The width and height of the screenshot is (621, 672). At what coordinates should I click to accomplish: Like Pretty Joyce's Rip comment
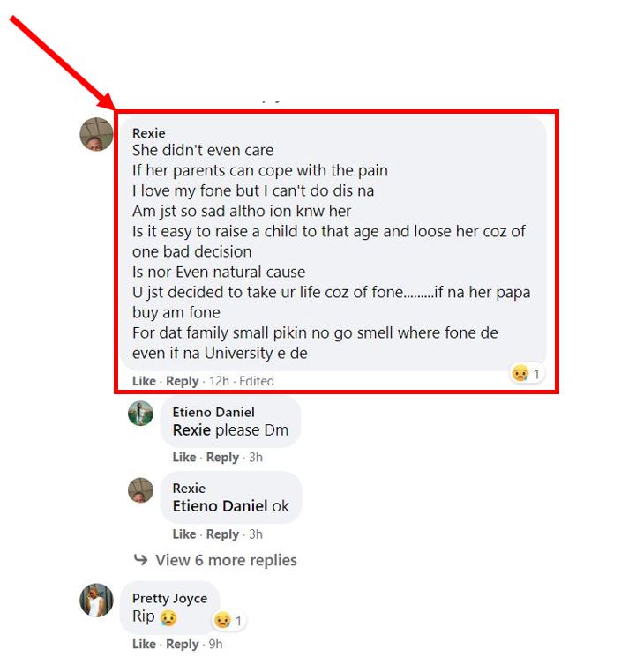[144, 644]
